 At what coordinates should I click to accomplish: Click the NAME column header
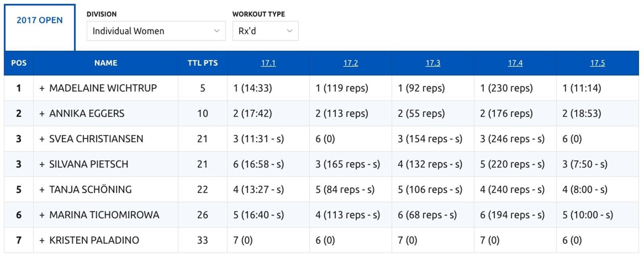pyautogui.click(x=106, y=63)
